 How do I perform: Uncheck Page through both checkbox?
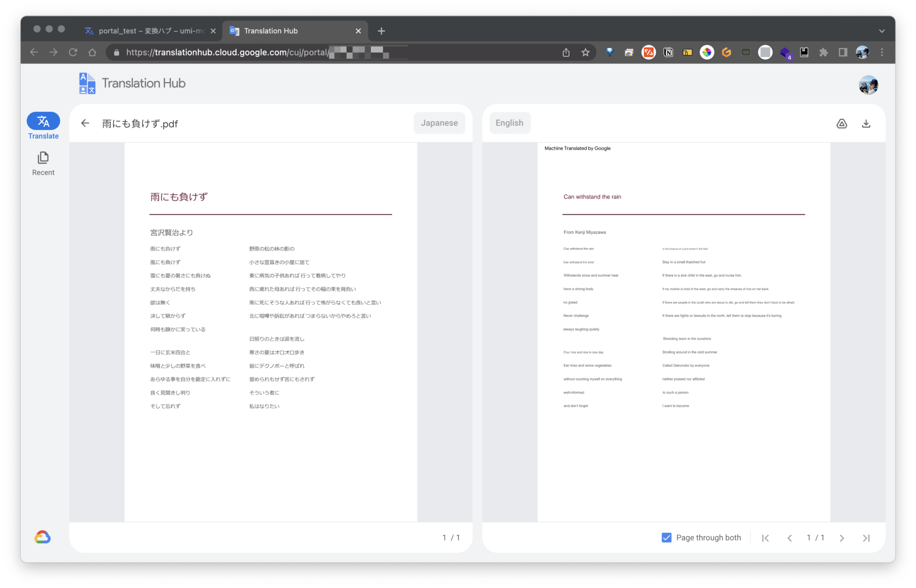666,537
